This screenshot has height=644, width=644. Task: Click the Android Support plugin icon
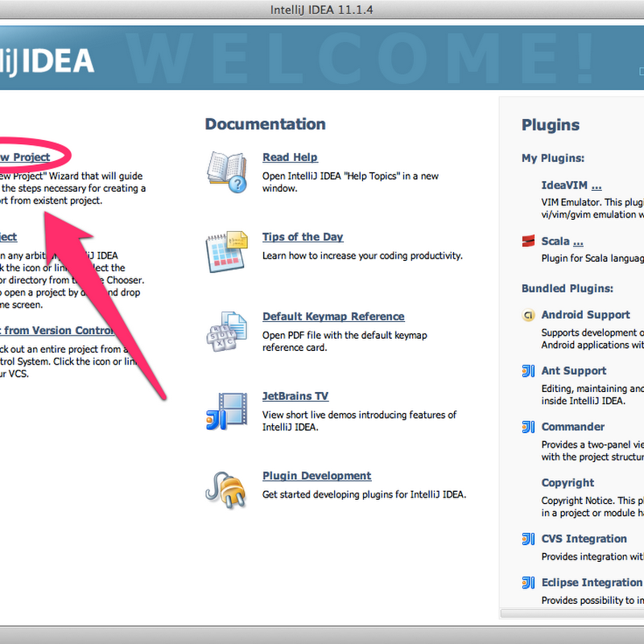coord(528,315)
